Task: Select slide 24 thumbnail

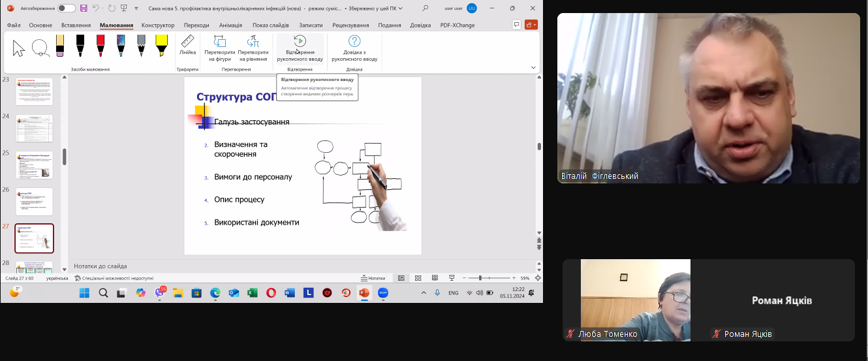Action: [34, 128]
